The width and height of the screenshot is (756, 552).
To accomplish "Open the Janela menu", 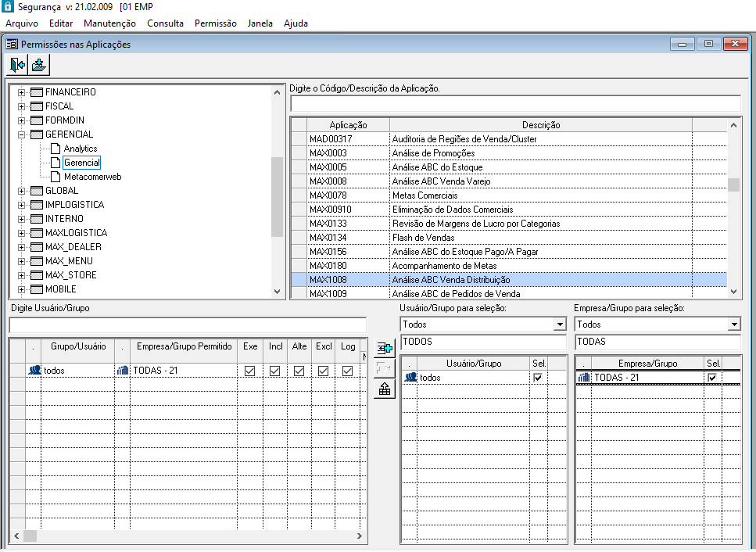I will 260,23.
